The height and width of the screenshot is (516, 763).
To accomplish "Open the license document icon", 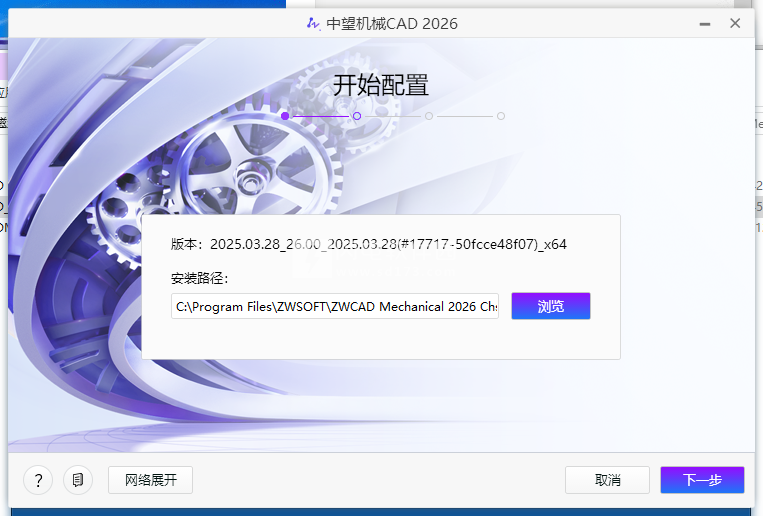I will click(x=78, y=480).
